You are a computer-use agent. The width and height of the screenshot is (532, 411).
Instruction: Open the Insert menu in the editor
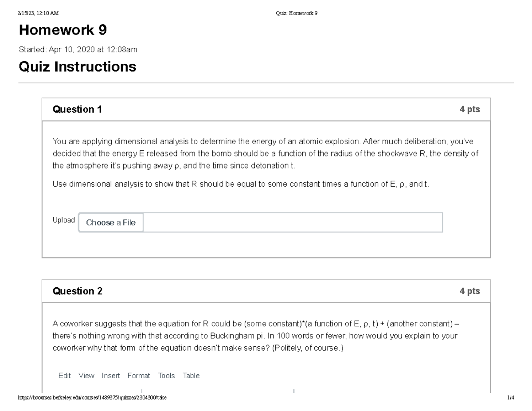tap(111, 376)
